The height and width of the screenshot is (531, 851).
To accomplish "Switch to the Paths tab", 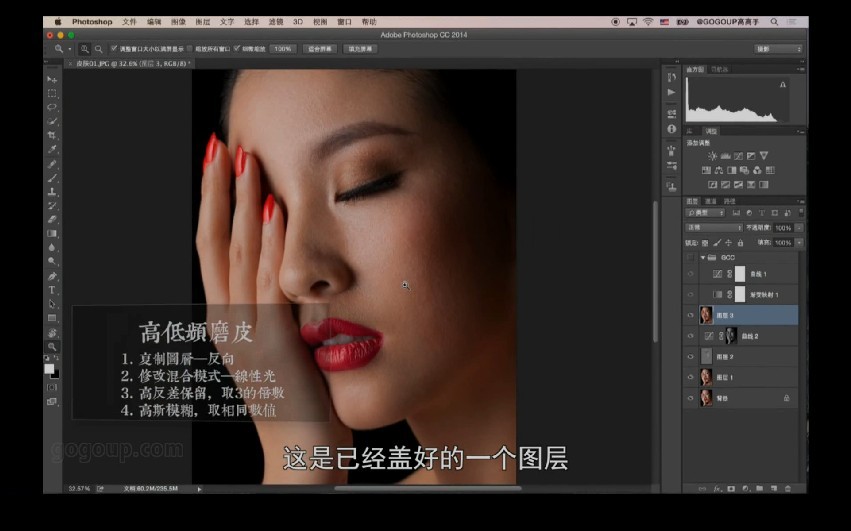I will click(x=729, y=201).
